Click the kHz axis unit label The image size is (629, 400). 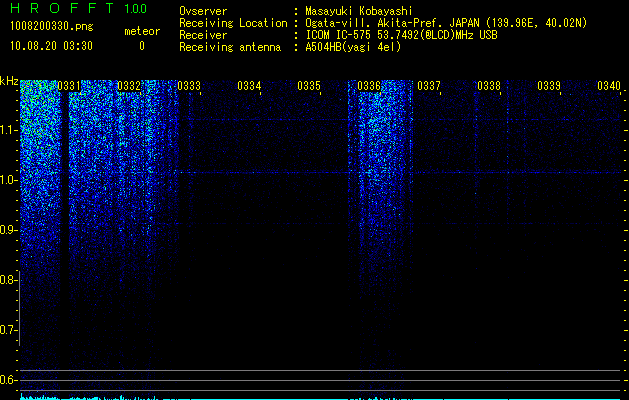pyautogui.click(x=9, y=81)
